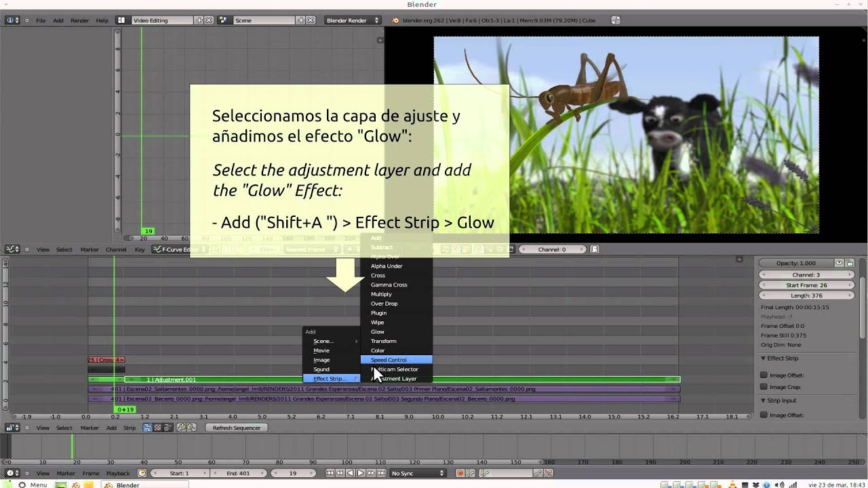868x488 pixels.
Task: Toggle the strip mute eye icon
Action: click(839, 263)
